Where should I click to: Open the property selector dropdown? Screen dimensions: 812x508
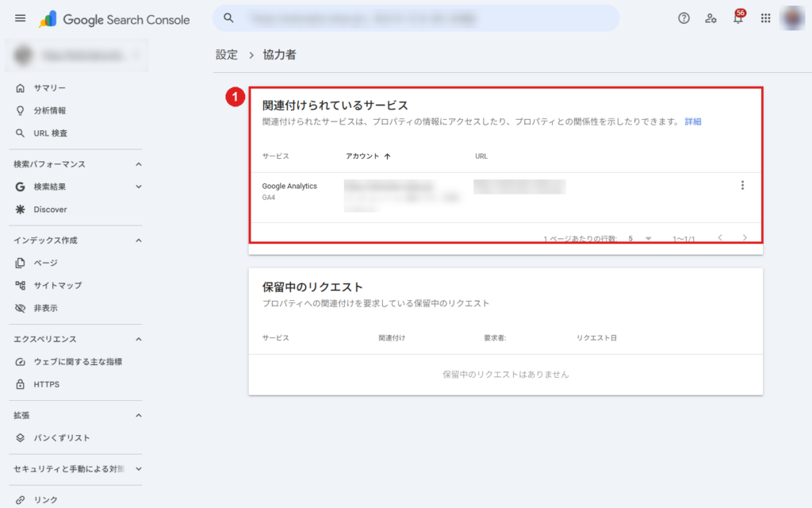77,55
